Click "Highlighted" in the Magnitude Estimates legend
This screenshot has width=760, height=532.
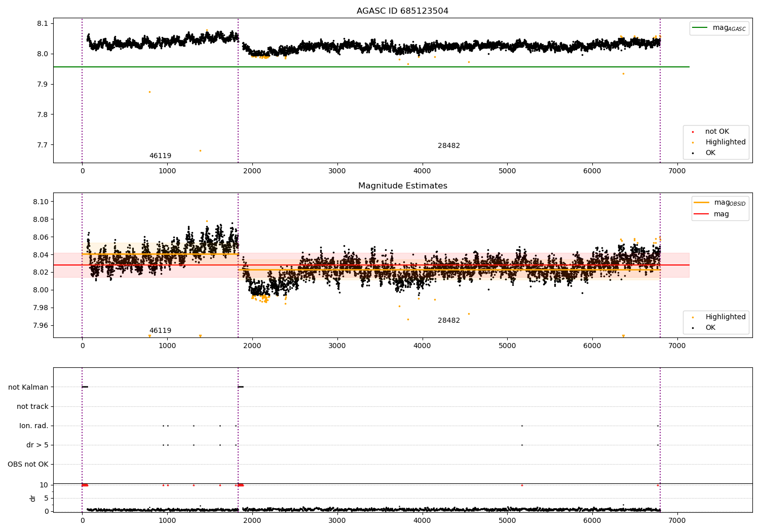726,317
